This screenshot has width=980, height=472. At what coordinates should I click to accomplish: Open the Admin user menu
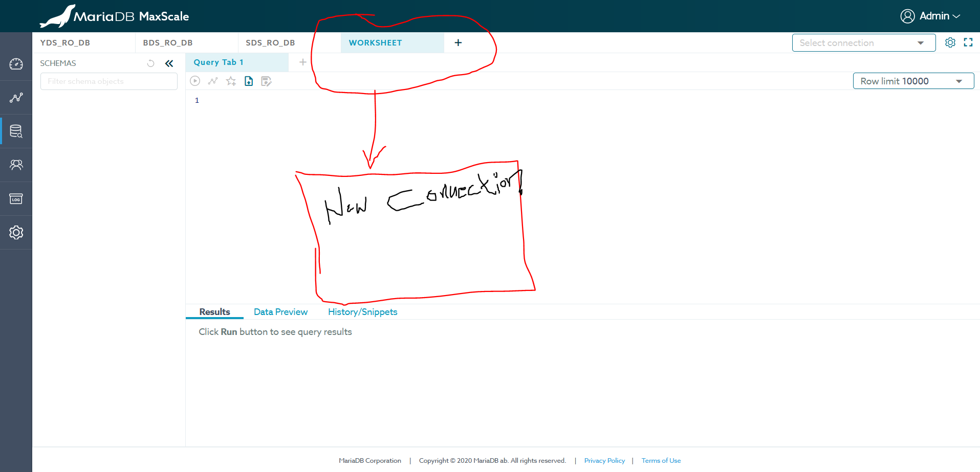[930, 16]
